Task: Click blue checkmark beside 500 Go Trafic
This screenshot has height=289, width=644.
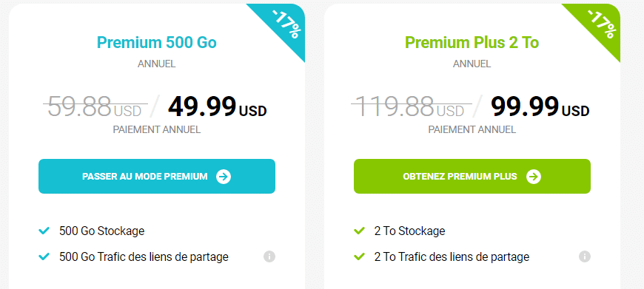Action: coord(44,257)
